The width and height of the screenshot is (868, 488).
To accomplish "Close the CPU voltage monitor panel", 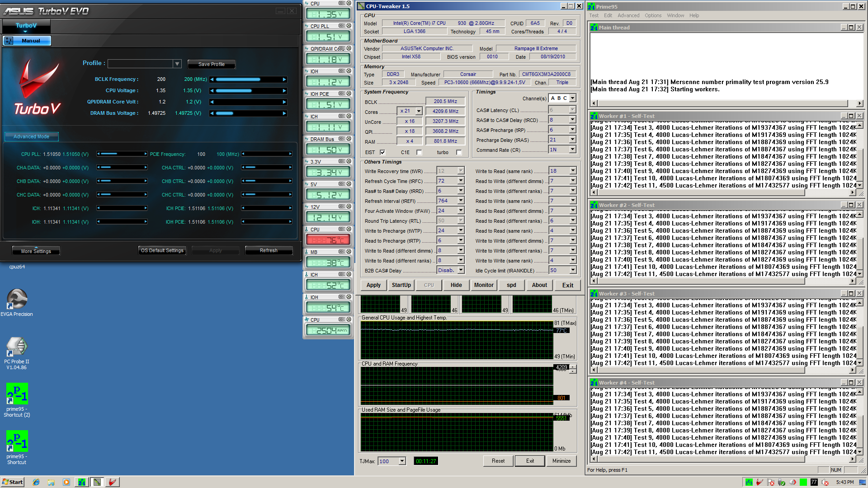I will 349,3.
